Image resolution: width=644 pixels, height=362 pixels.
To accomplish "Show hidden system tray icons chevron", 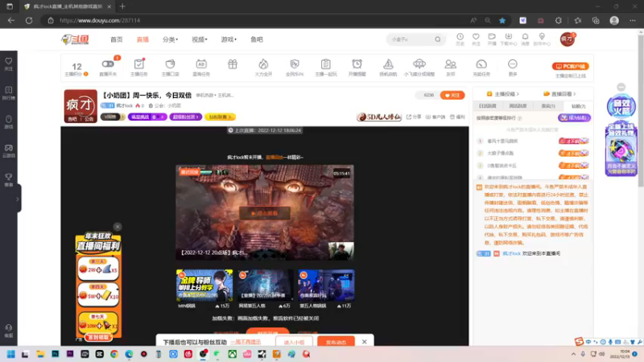I will 573,354.
